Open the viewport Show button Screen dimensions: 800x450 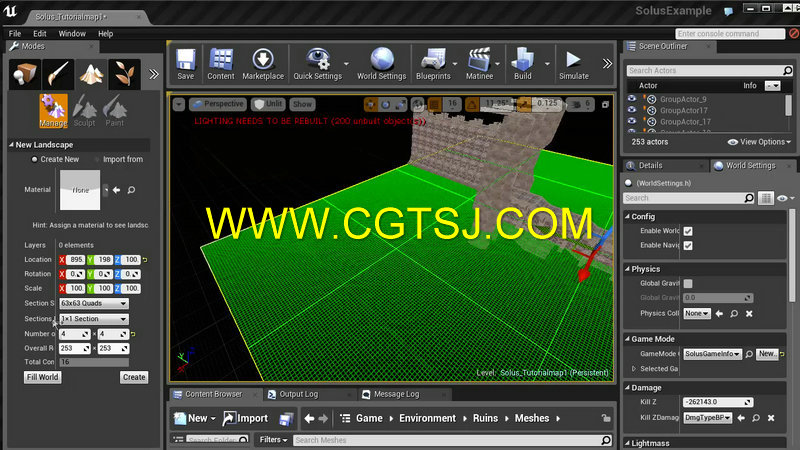(x=302, y=105)
